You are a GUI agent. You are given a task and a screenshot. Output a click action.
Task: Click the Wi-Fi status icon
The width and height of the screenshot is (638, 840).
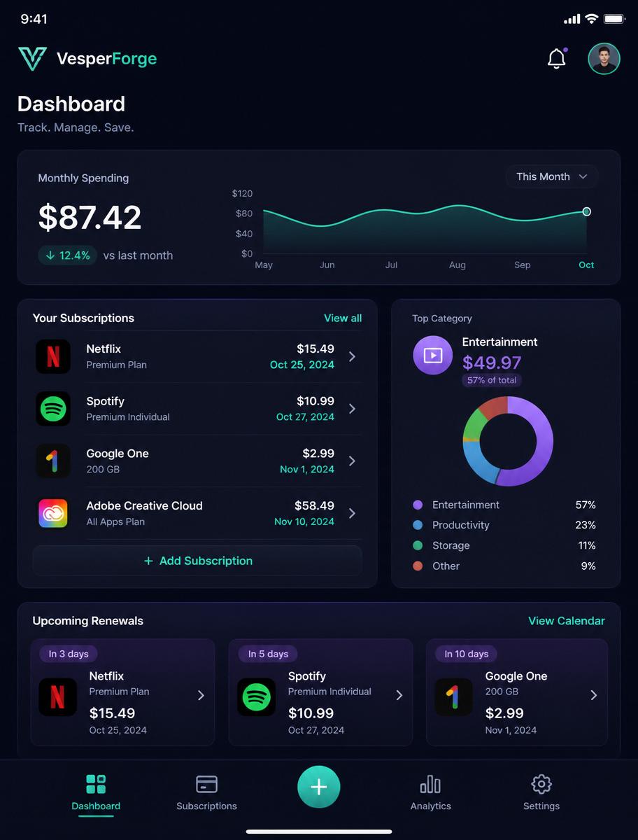click(592, 19)
